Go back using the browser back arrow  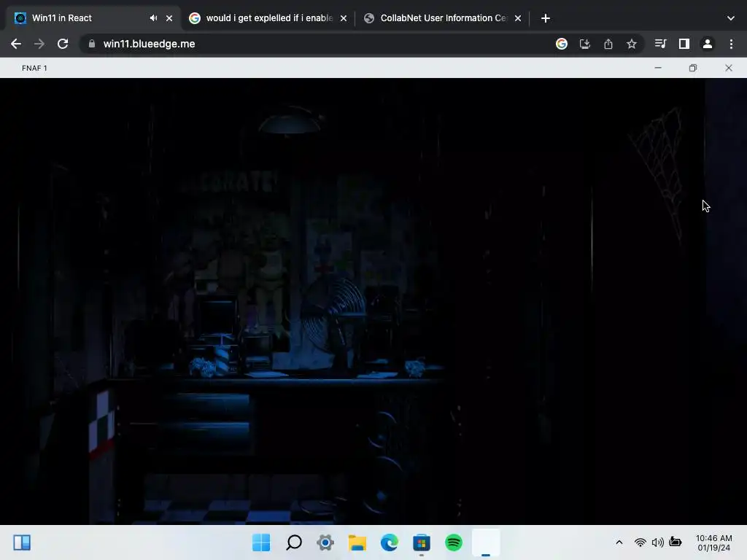[x=16, y=44]
